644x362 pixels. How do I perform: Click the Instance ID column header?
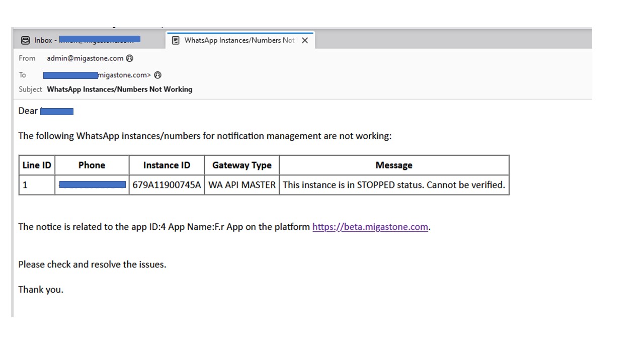[167, 165]
